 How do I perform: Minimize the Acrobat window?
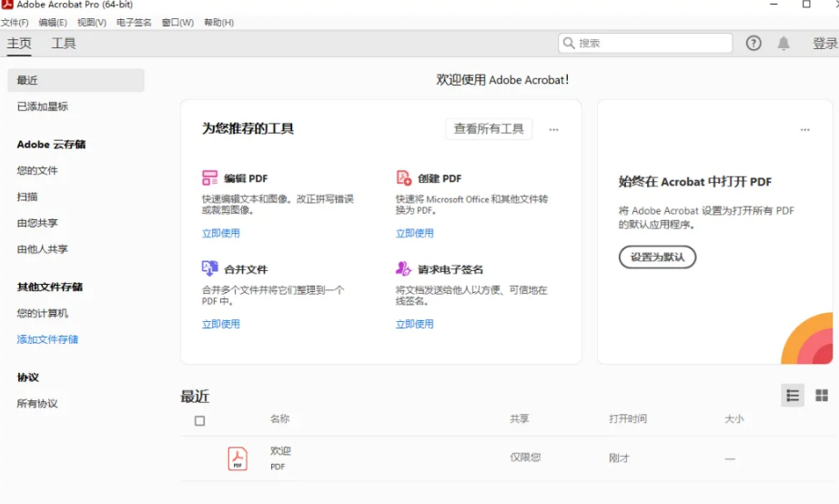773,5
